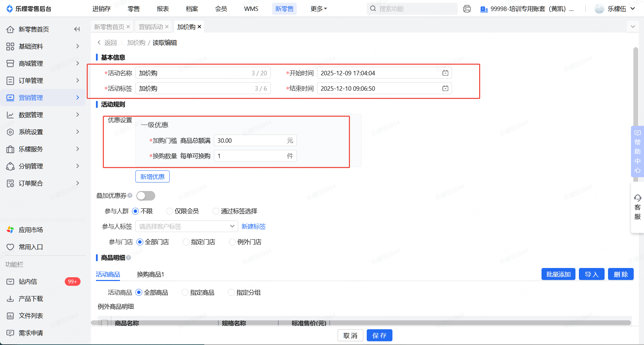Click the 常用入口 heart icon
Viewport: 644px width, 345px height.
point(10,247)
